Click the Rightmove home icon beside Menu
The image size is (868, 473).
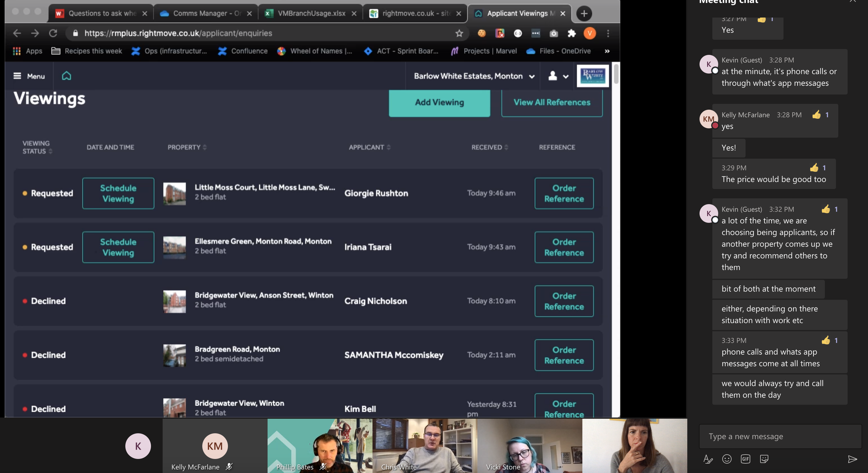tap(66, 76)
